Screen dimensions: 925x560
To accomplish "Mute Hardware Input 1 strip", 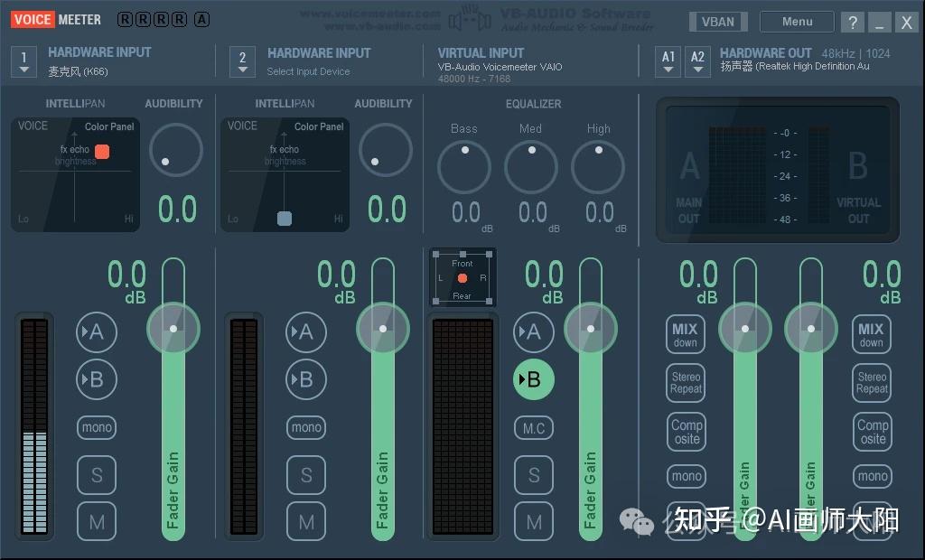I will point(97,522).
